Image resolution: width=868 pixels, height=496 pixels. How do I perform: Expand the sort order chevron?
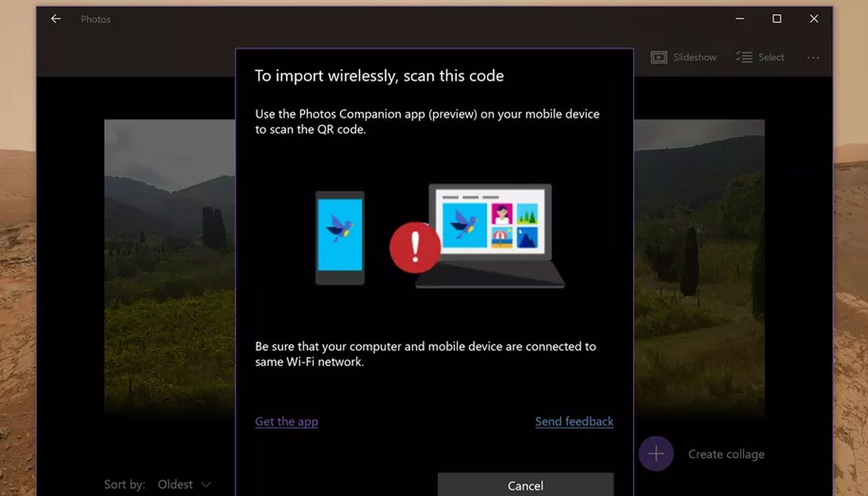coord(206,484)
